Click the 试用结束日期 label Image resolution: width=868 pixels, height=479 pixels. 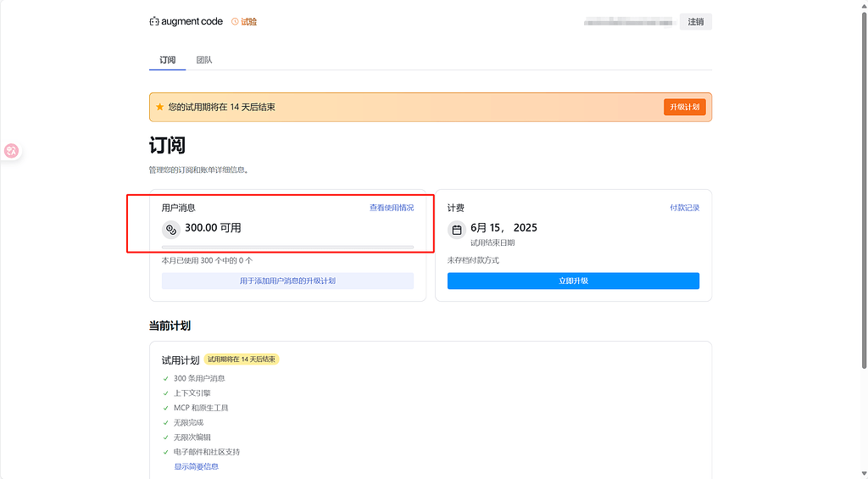click(492, 242)
